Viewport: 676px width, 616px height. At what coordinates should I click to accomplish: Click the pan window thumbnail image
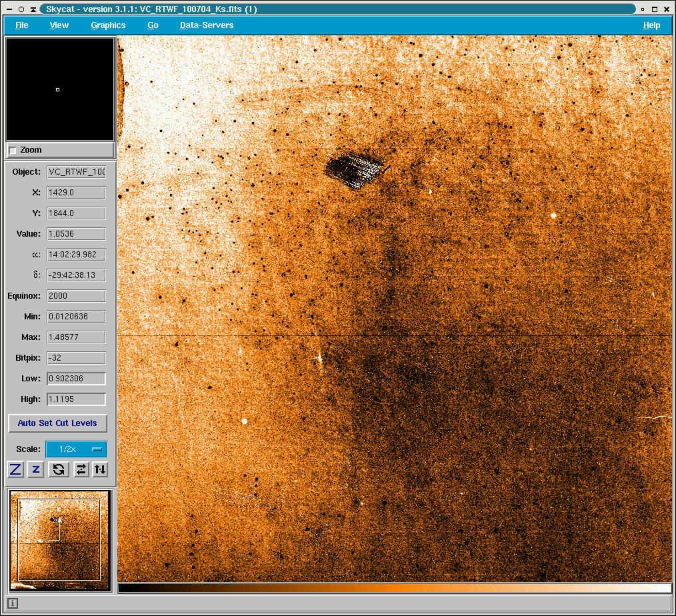pos(59,540)
